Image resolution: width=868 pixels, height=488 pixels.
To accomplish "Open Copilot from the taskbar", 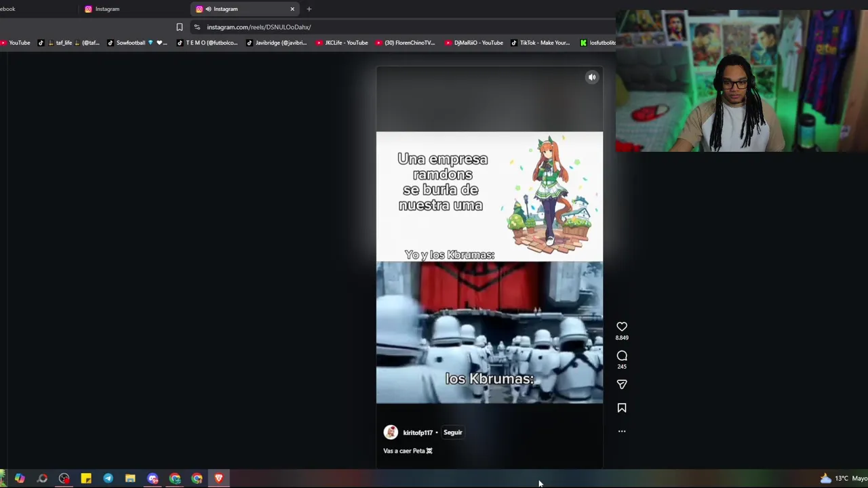I will click(x=20, y=479).
